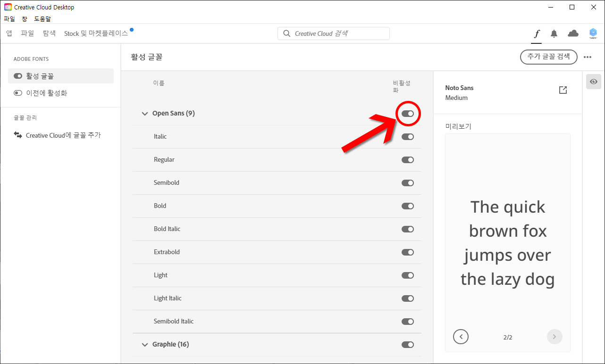Screen dimensions: 605x364
Task: Turn off the Bold font style
Action: [x=408, y=206]
